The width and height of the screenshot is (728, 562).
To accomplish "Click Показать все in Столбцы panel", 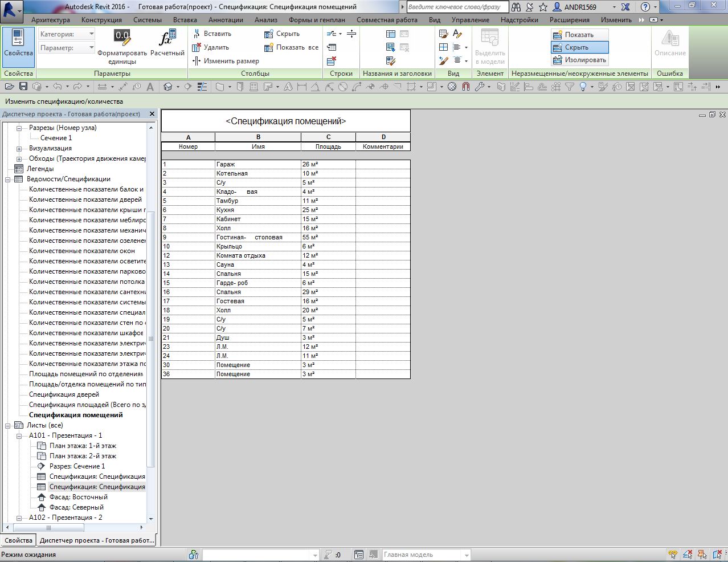I will pyautogui.click(x=291, y=47).
